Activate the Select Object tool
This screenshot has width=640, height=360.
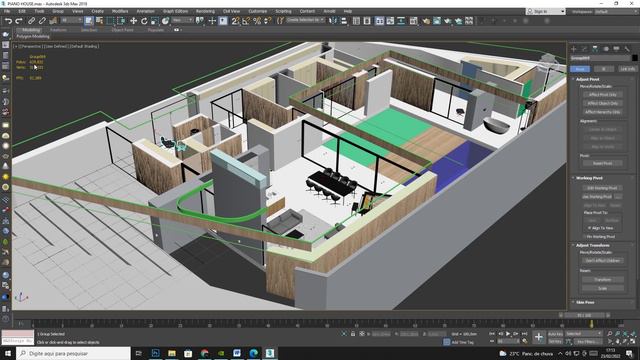89,21
